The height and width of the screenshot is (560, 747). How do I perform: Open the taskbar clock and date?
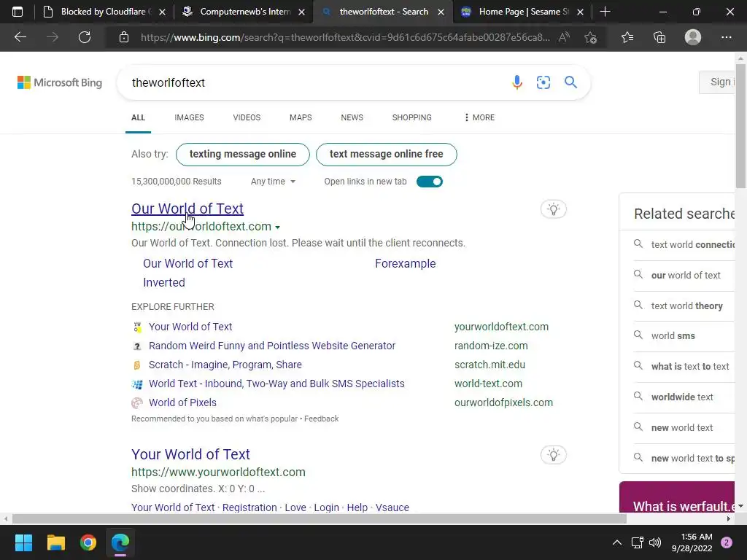692,542
